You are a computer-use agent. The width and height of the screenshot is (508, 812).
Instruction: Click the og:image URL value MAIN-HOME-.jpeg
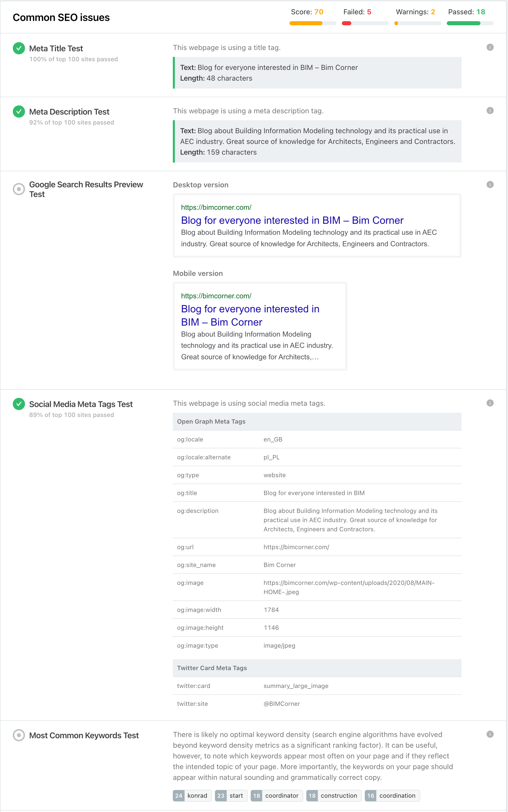(x=349, y=587)
